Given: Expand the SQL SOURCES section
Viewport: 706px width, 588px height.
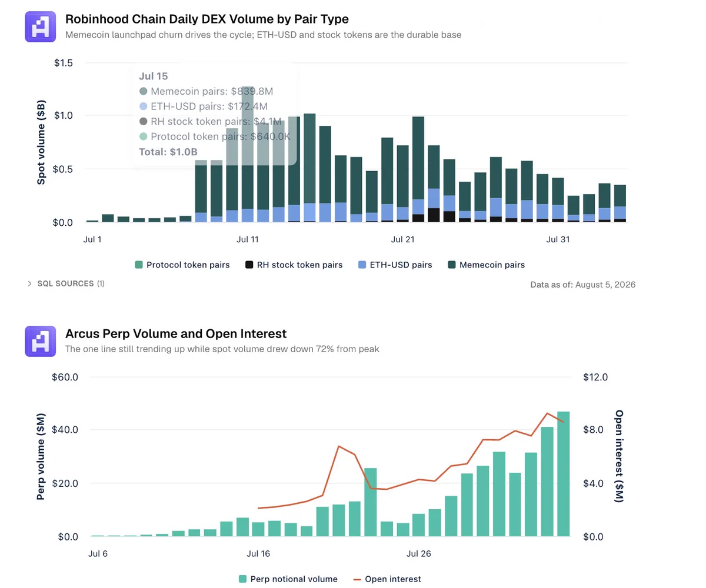Looking at the screenshot, I should pos(66,283).
